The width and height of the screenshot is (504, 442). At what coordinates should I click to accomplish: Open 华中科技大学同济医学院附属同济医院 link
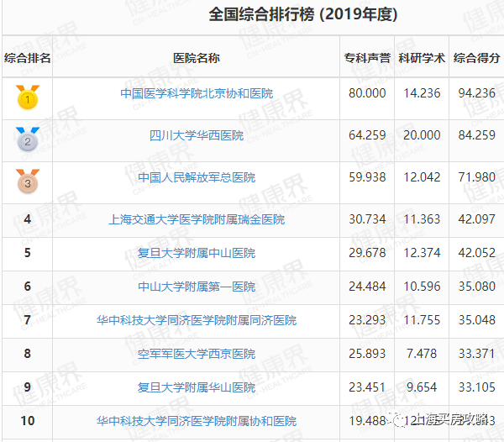tap(197, 320)
